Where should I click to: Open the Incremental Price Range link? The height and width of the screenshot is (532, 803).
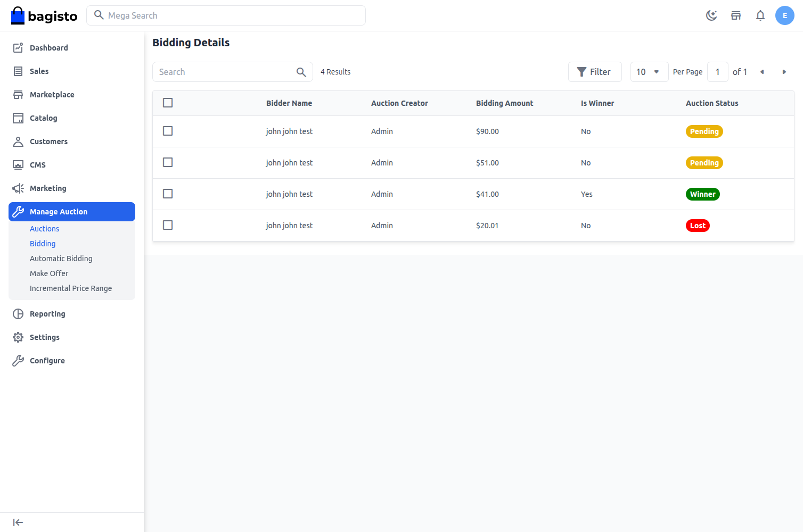(71, 288)
